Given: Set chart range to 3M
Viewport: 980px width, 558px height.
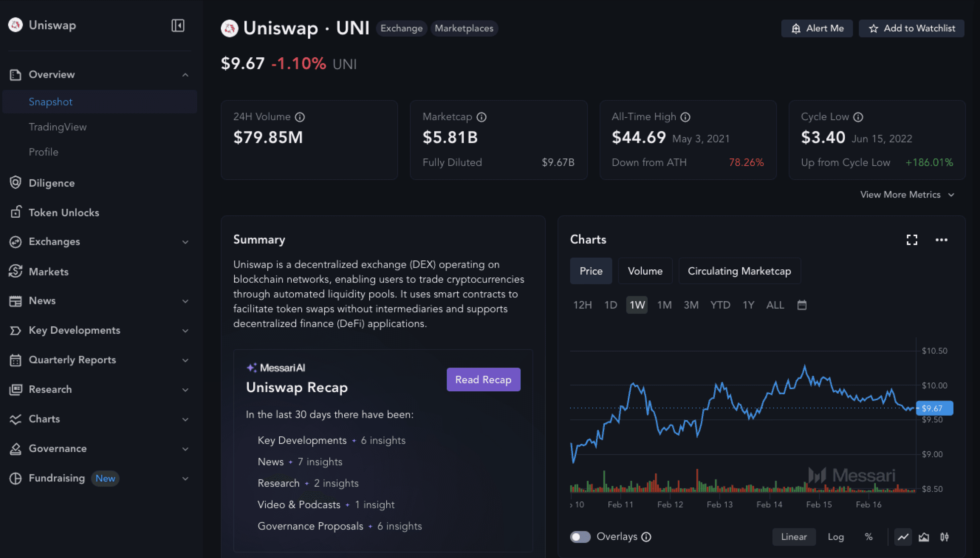Looking at the screenshot, I should [x=691, y=305].
